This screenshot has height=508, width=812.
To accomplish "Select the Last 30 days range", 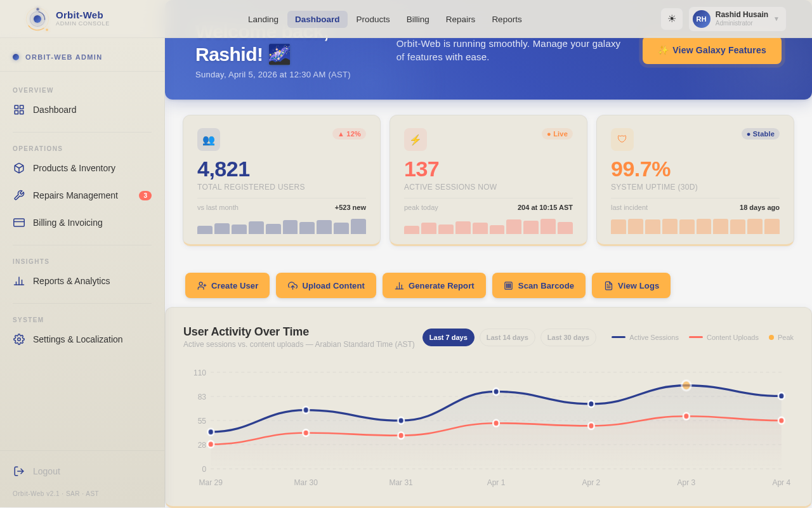I will click(x=568, y=337).
